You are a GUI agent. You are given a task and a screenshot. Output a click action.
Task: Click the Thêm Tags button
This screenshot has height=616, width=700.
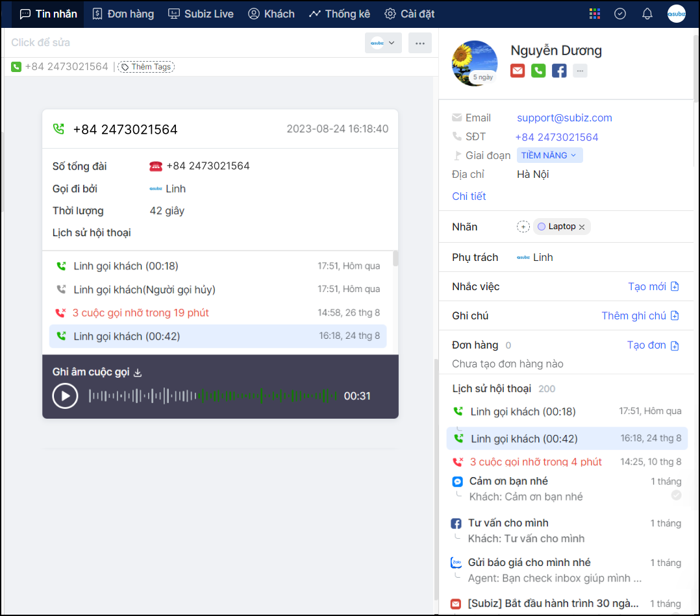pyautogui.click(x=146, y=67)
